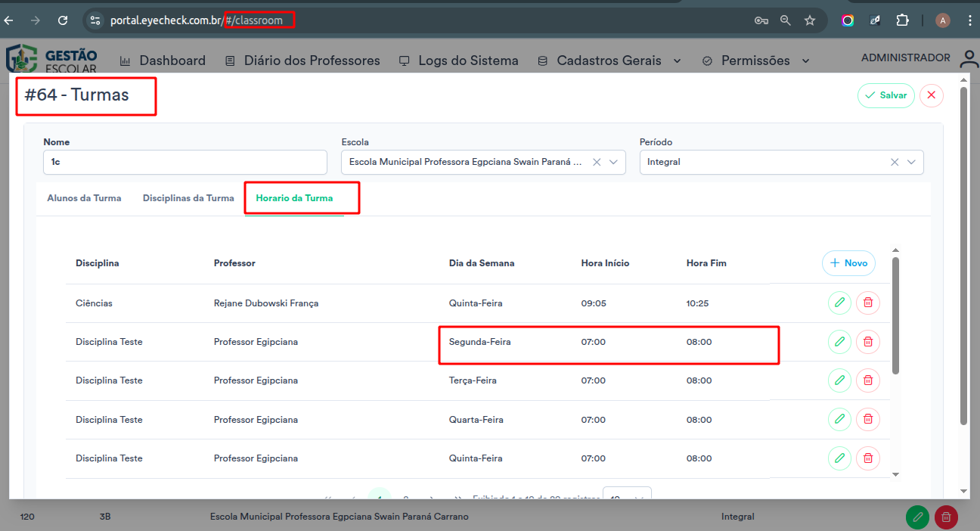Open the Período dropdown arrow
Viewport: 980px width, 531px height.
(911, 162)
